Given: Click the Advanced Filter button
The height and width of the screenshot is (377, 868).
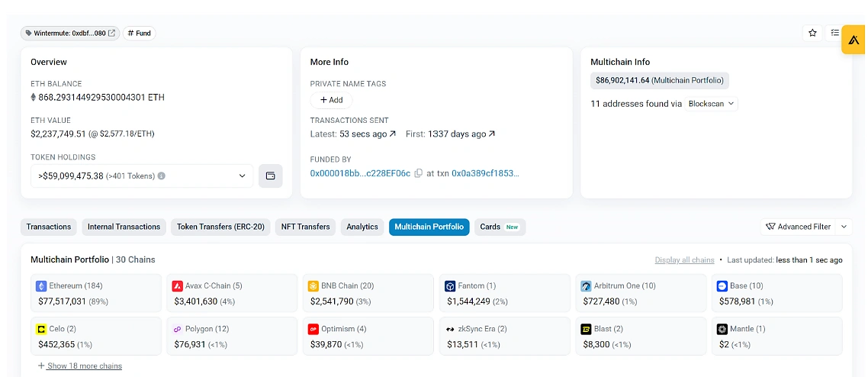Looking at the screenshot, I should tap(799, 227).
